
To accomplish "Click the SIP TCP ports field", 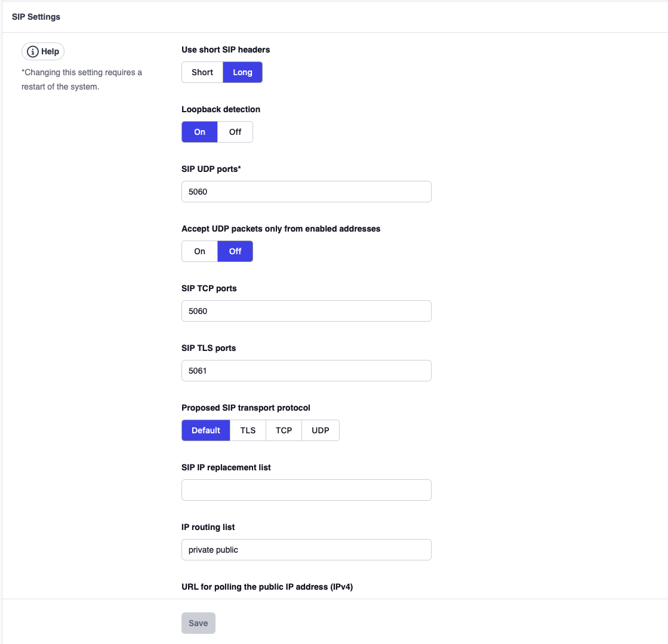I will (306, 311).
